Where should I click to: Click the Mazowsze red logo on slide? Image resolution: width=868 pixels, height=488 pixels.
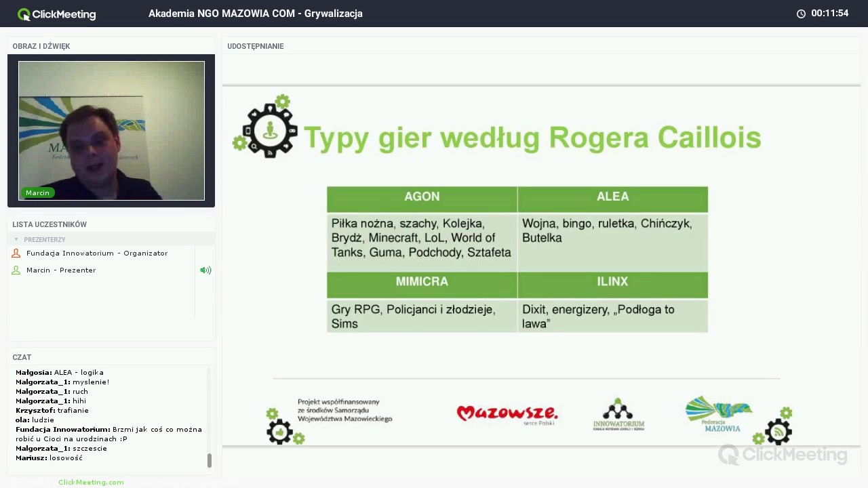pos(507,415)
